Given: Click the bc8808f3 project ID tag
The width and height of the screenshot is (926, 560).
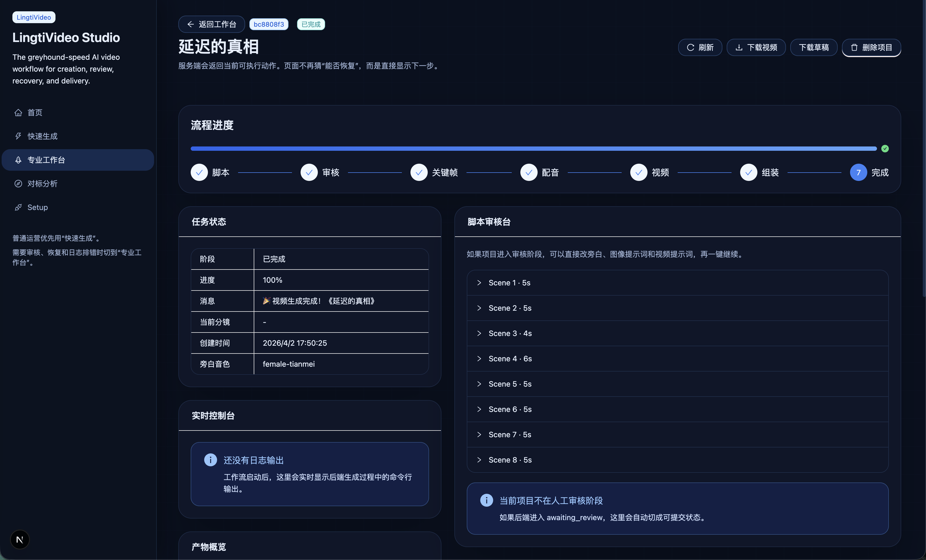Looking at the screenshot, I should point(269,24).
